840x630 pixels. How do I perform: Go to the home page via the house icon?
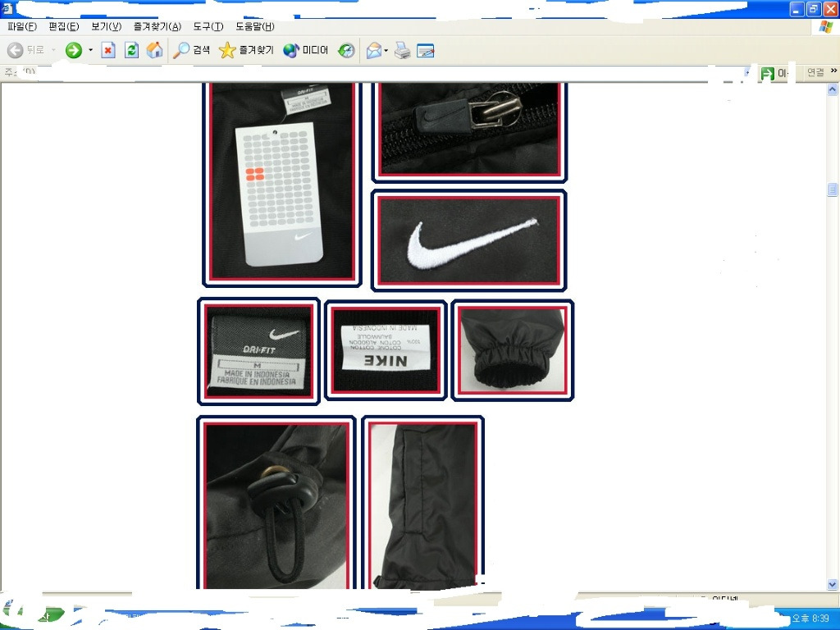coord(155,50)
